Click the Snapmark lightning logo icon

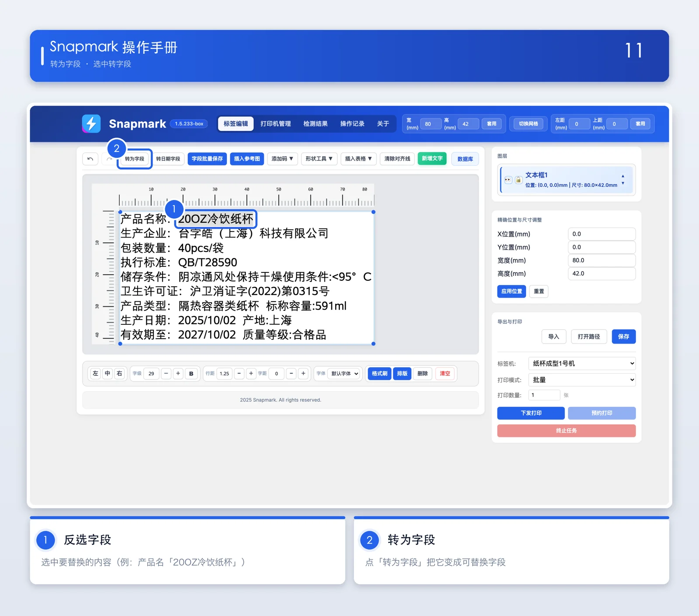coord(91,124)
